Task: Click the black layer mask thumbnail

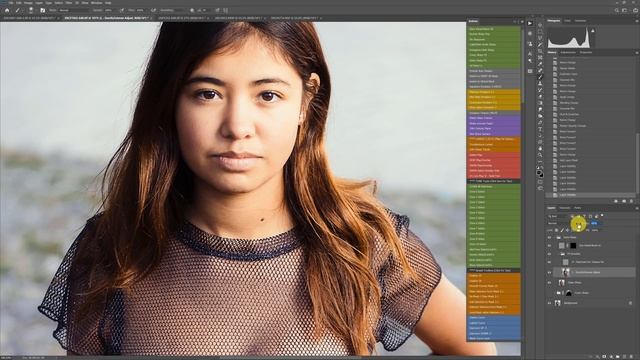Action: (573, 245)
